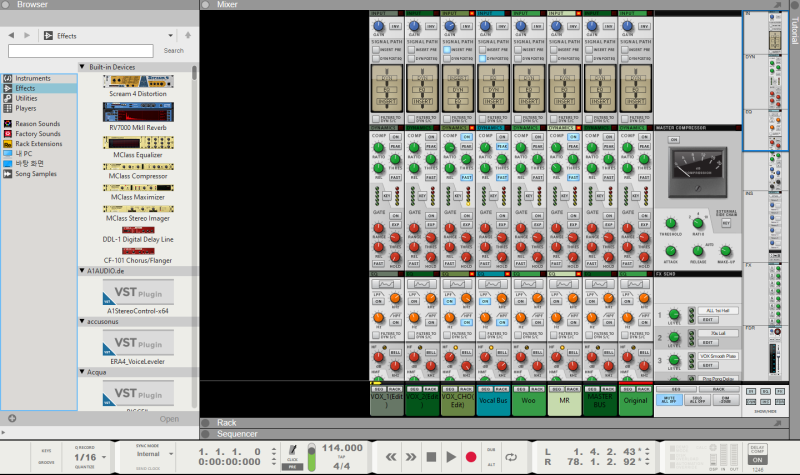Collapse the Browser panel
This screenshot has height=475, width=800.
point(6,4)
